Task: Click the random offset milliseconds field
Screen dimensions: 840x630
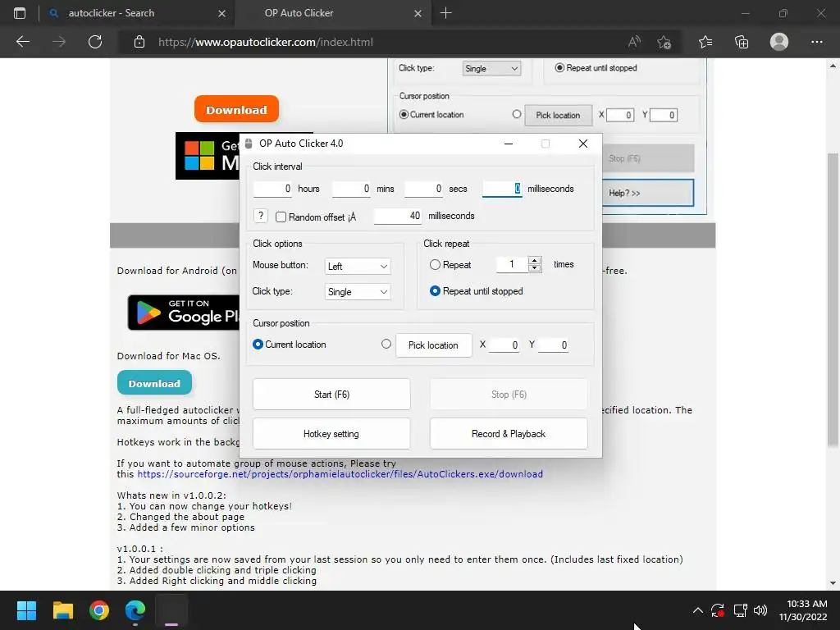Action: [x=398, y=216]
